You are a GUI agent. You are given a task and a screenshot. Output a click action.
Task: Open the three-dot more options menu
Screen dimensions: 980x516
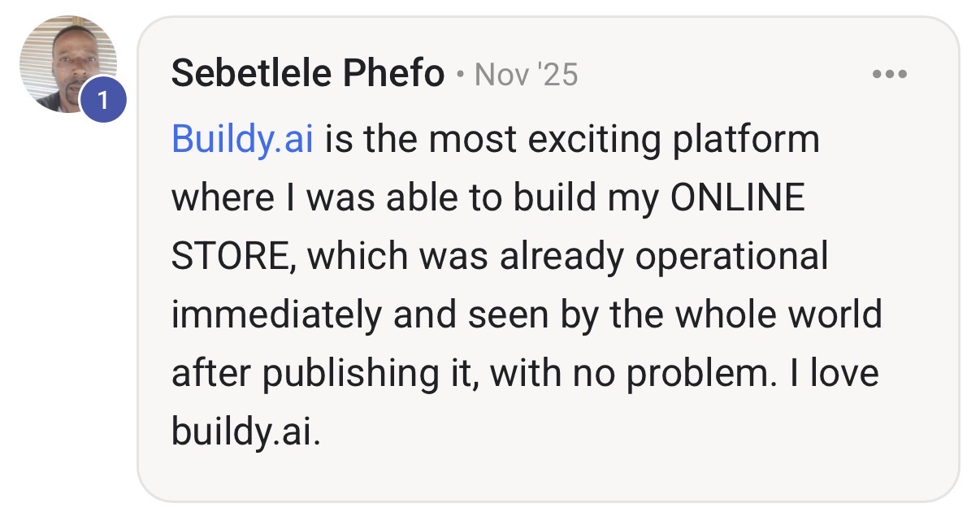tap(889, 75)
